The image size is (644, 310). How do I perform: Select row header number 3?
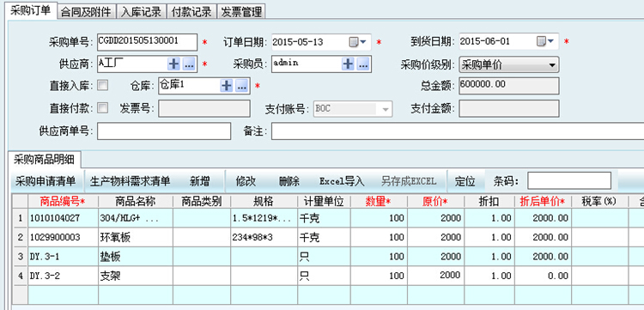point(20,257)
